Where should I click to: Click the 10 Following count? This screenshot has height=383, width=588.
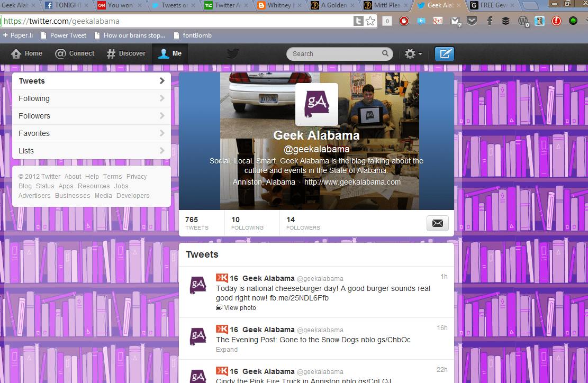(248, 223)
